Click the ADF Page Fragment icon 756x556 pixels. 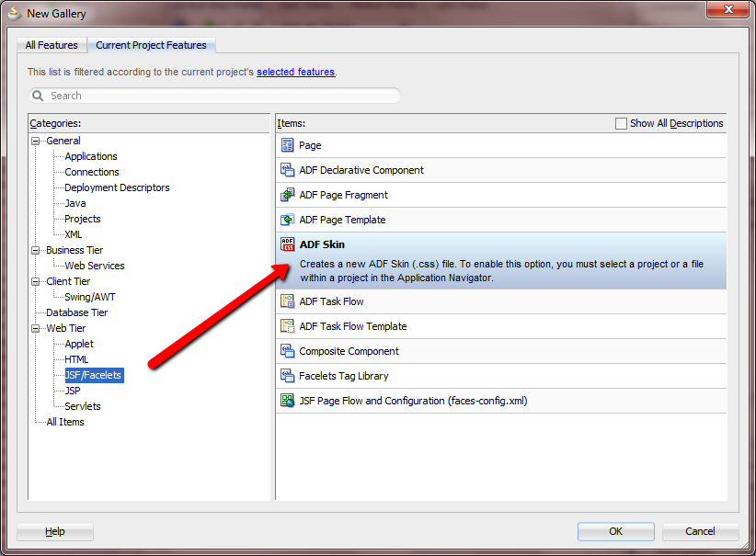(287, 195)
